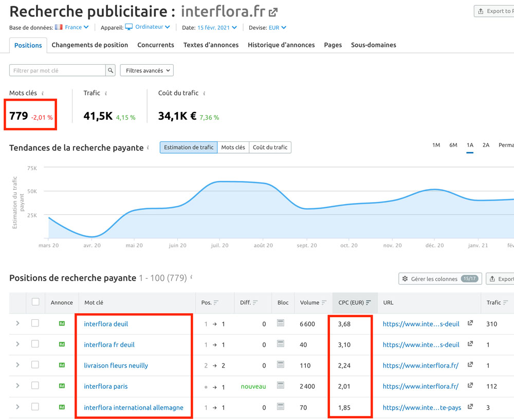
Task: Toggle the select-all checkbox in table header
Action: [35, 302]
